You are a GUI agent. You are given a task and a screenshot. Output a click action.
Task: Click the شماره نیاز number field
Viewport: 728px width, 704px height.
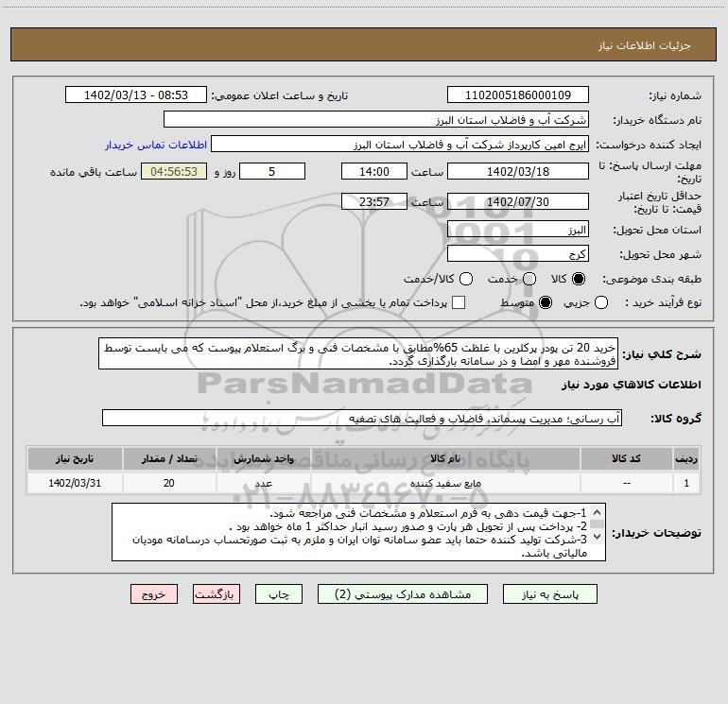point(518,95)
